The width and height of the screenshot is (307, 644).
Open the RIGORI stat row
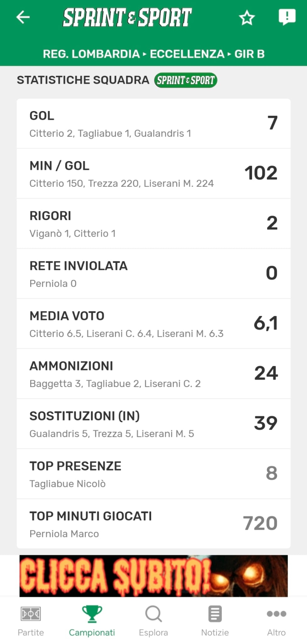153,224
